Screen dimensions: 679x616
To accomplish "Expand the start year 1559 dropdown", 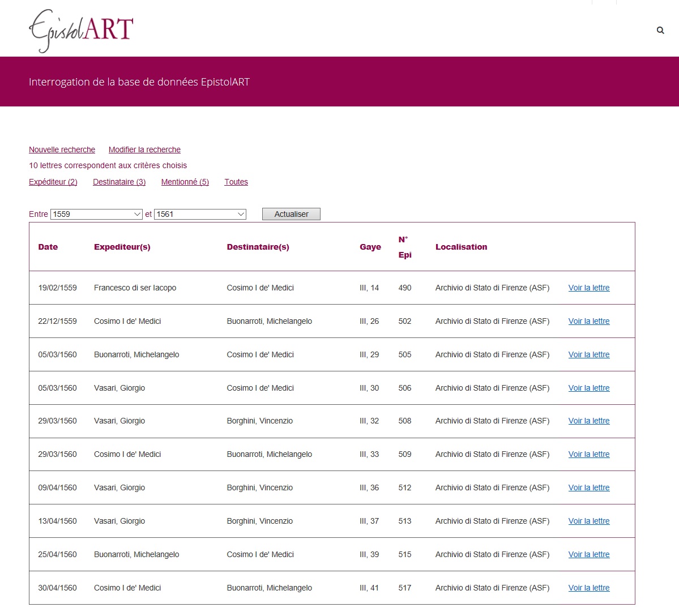I will [x=97, y=214].
